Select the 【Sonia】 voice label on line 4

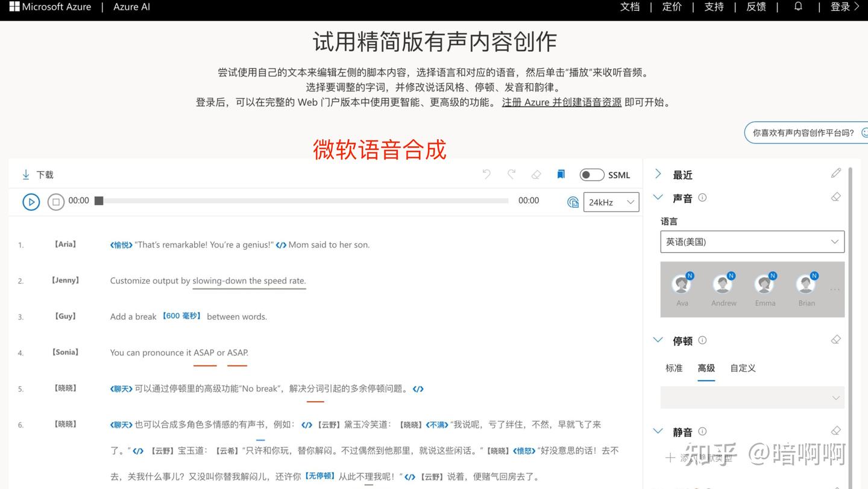(65, 352)
